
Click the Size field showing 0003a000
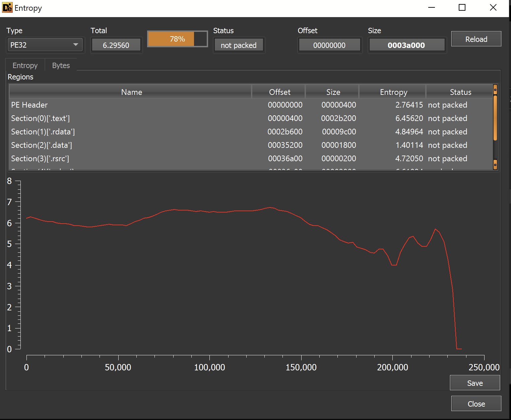pos(406,45)
